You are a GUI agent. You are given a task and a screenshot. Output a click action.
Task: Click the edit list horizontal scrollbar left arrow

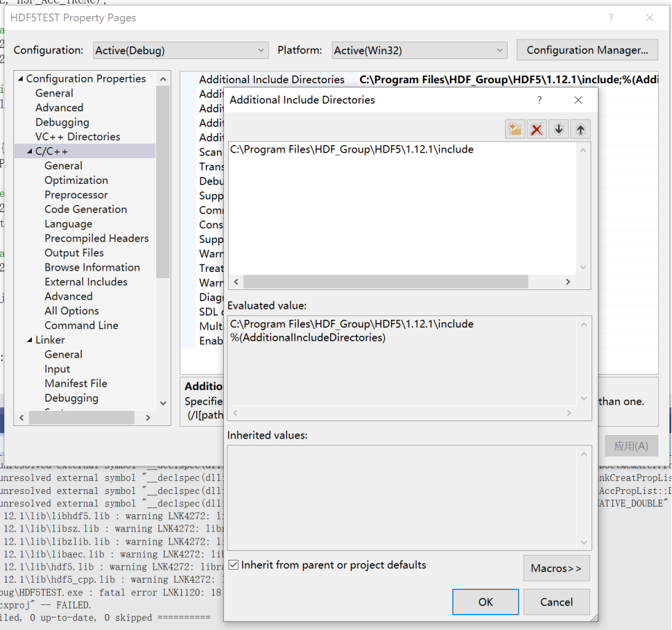(x=236, y=282)
